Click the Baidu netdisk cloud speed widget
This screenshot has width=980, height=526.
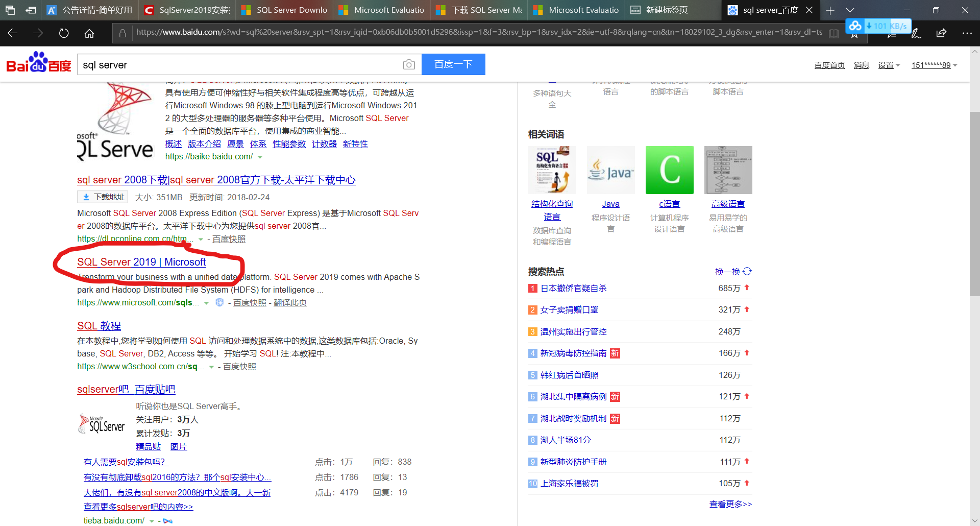tap(878, 26)
